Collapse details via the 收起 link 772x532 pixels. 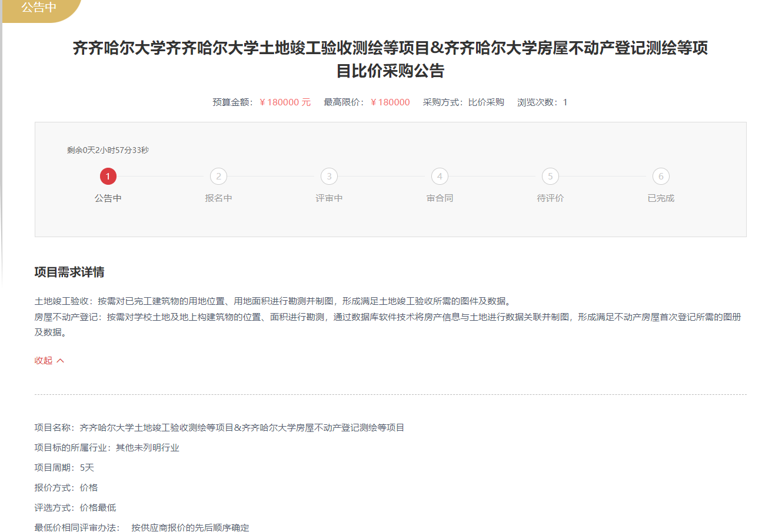(x=44, y=361)
